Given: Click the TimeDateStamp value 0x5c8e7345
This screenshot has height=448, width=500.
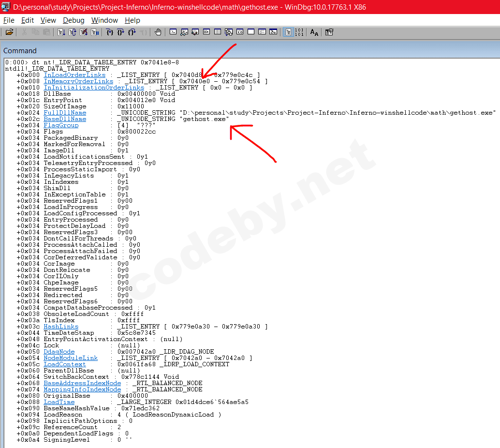Looking at the screenshot, I should (136, 333).
